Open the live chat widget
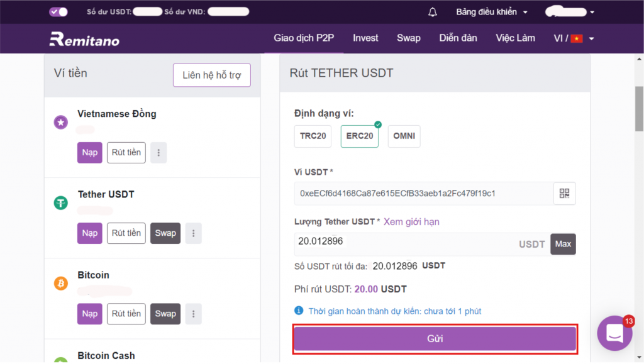This screenshot has width=644, height=364. tap(614, 333)
